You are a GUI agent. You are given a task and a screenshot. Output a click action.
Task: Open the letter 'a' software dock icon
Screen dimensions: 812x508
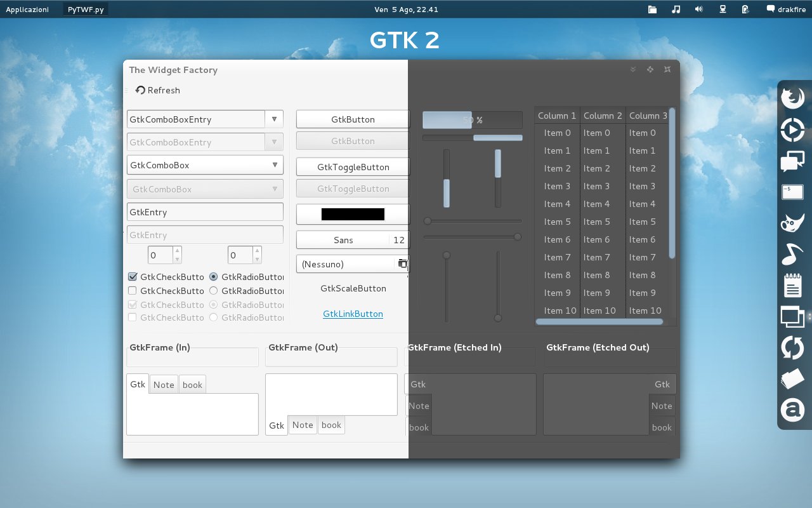792,410
